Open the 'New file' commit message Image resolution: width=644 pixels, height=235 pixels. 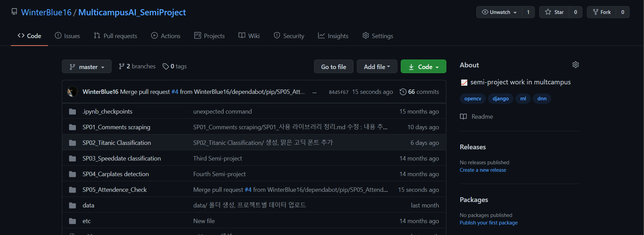click(204, 221)
